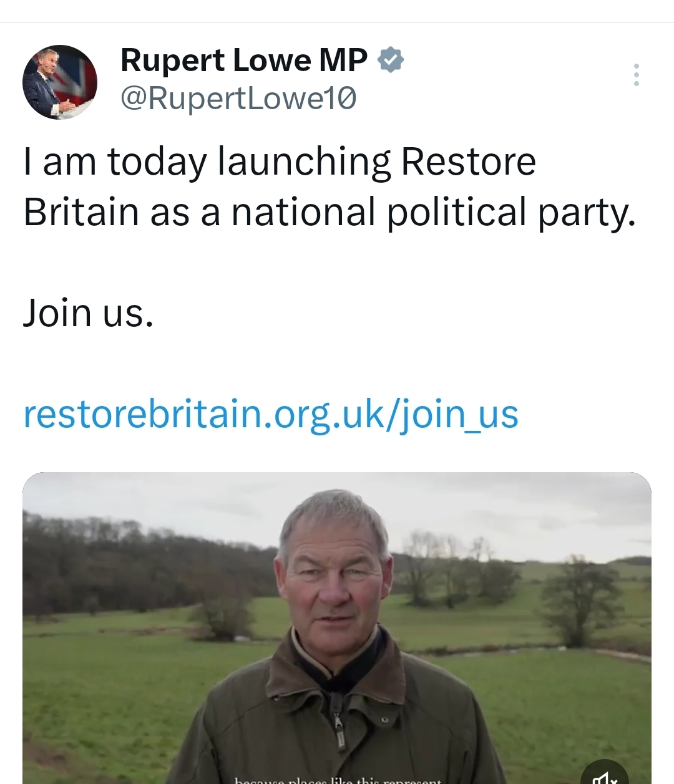Click the subtitle caption at the video bottom
Screen dimensions: 674x784
[338, 780]
